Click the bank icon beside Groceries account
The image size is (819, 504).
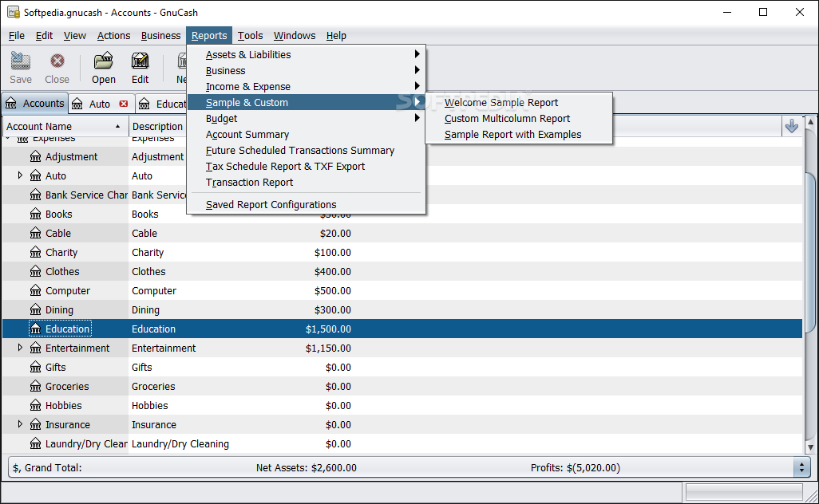point(35,387)
